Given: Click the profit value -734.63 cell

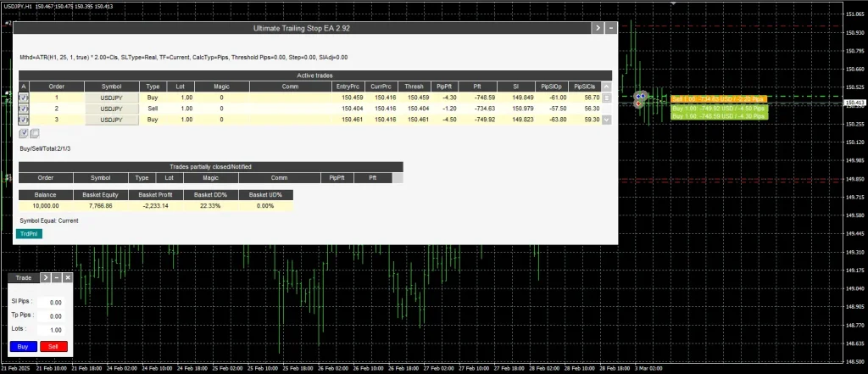Looking at the screenshot, I should click(479, 109).
